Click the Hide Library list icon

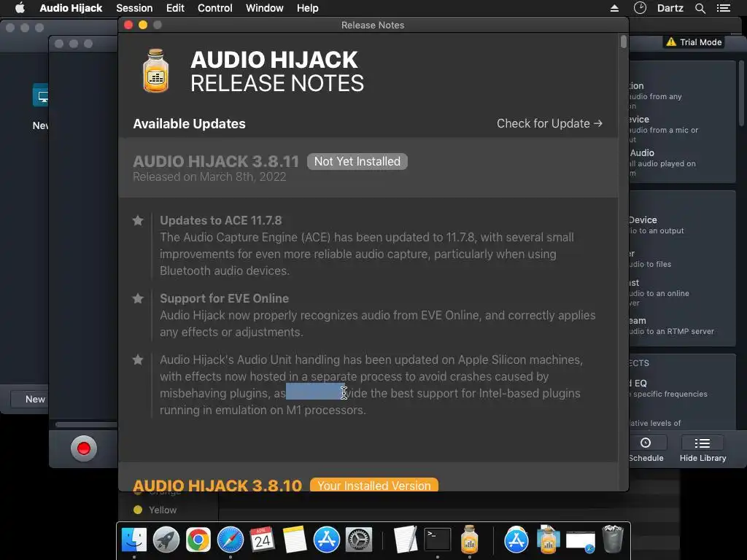703,443
